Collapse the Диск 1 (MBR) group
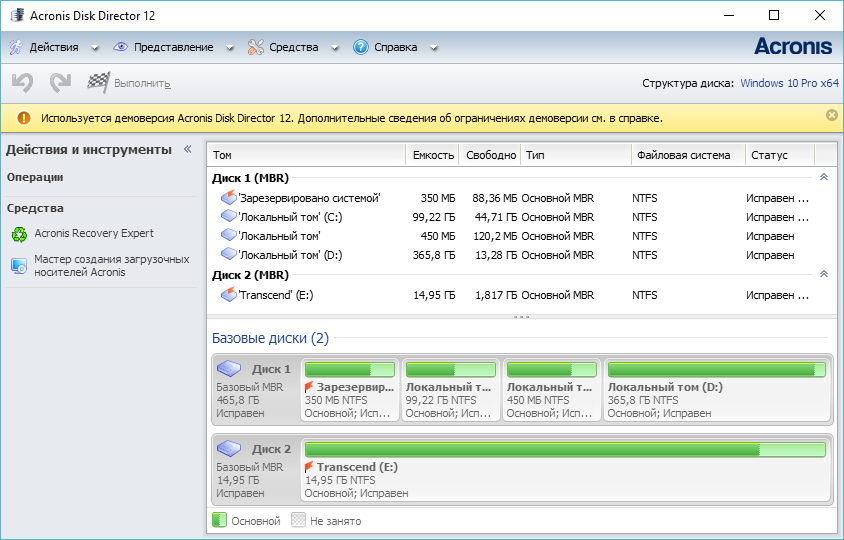 coord(824,177)
